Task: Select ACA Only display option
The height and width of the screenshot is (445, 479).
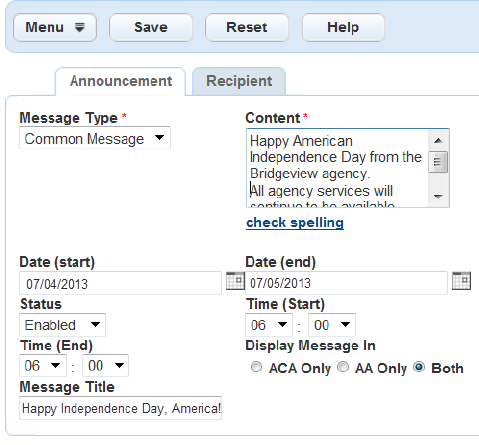Action: click(256, 367)
